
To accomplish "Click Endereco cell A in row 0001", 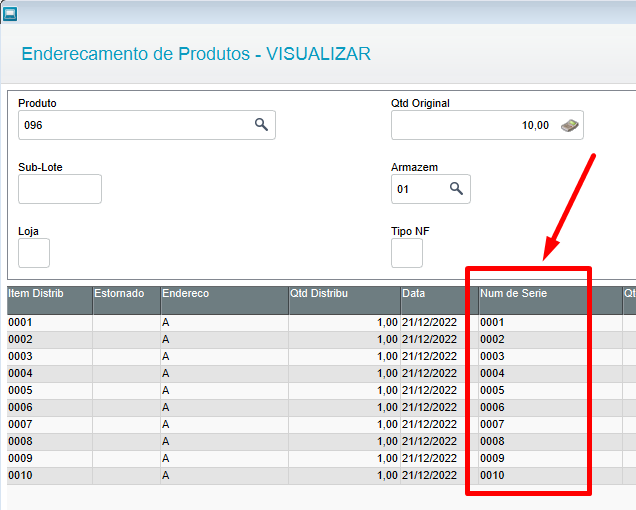I will tap(225, 323).
